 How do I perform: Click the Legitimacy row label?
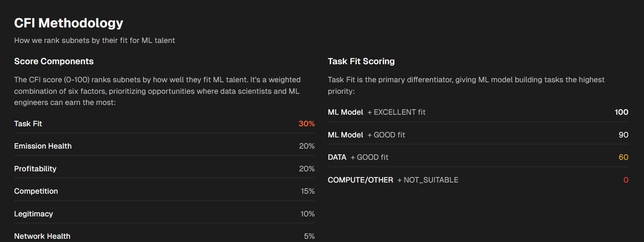[34, 214]
